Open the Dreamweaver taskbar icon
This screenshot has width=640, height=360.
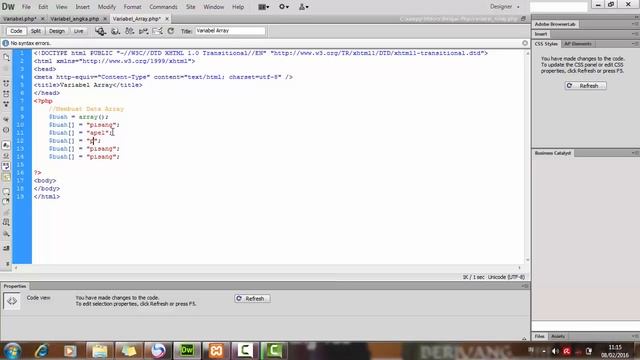click(187, 350)
